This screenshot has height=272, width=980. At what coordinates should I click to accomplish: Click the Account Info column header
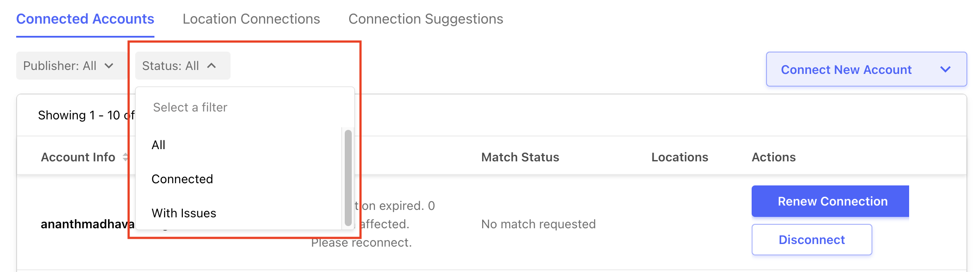pos(78,157)
